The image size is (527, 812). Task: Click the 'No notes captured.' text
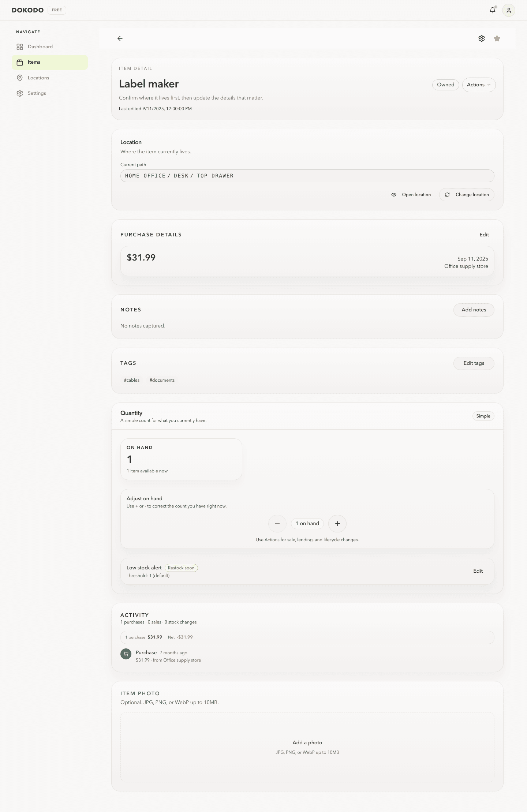click(143, 326)
